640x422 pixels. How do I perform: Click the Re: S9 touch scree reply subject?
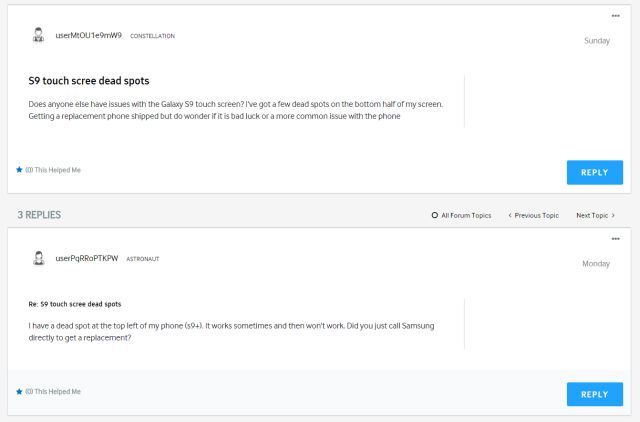click(x=75, y=304)
